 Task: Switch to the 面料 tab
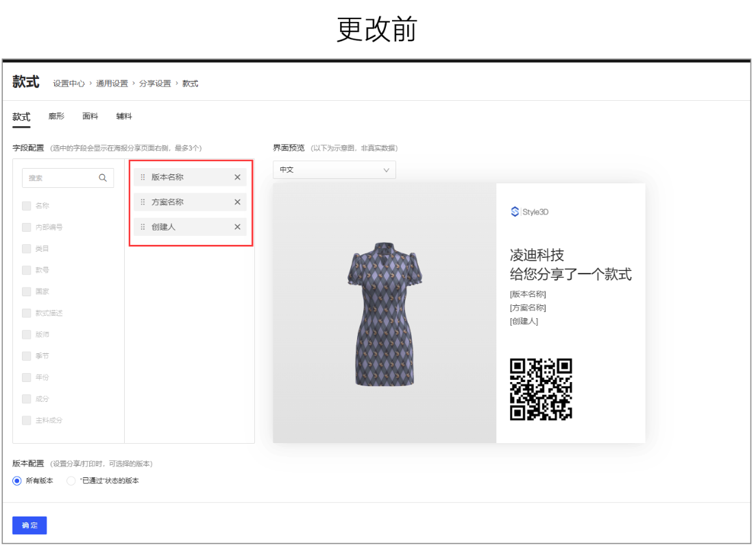pos(90,117)
